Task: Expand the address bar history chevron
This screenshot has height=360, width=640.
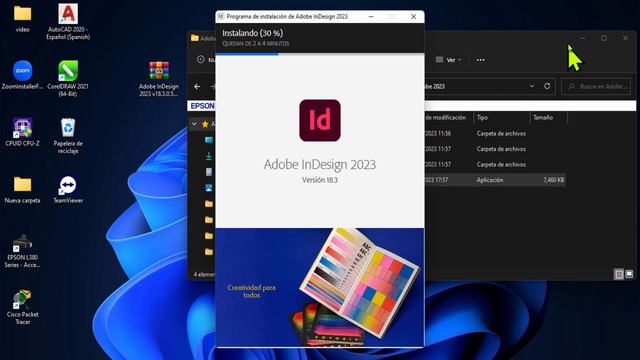Action: pos(531,86)
